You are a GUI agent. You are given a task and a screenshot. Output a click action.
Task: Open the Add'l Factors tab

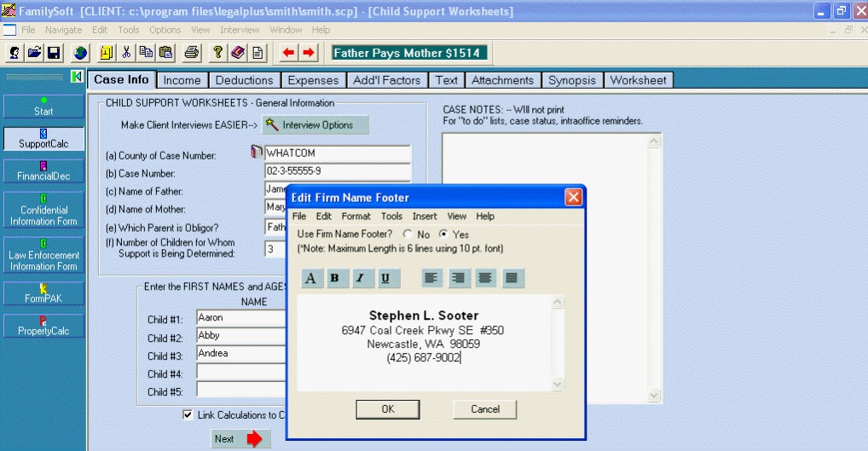pos(387,80)
